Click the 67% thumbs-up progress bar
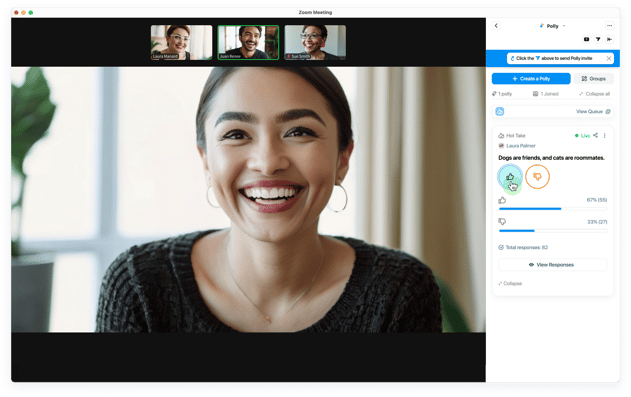 coord(553,209)
